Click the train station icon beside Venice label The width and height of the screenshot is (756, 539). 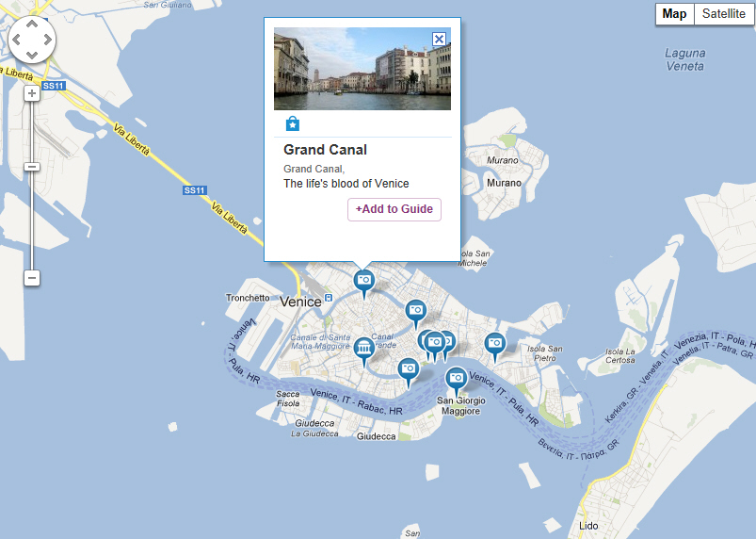(329, 297)
